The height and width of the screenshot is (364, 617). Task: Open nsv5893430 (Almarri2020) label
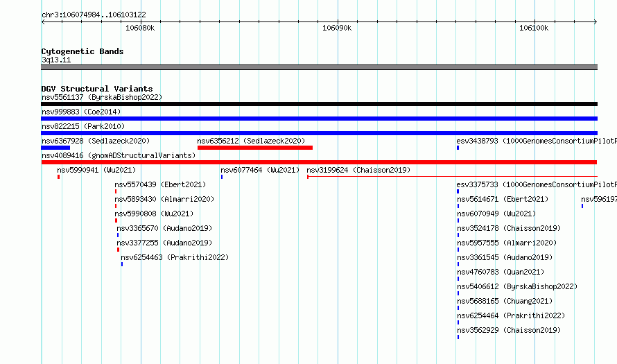164,199
